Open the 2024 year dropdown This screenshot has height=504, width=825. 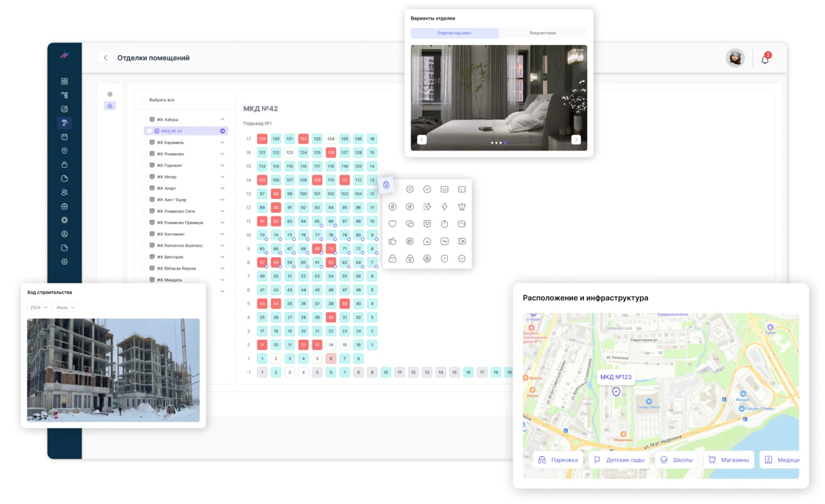(x=39, y=307)
